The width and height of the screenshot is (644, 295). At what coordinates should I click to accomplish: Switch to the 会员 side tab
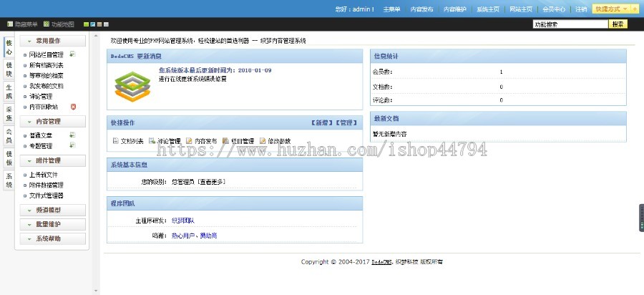pyautogui.click(x=9, y=136)
